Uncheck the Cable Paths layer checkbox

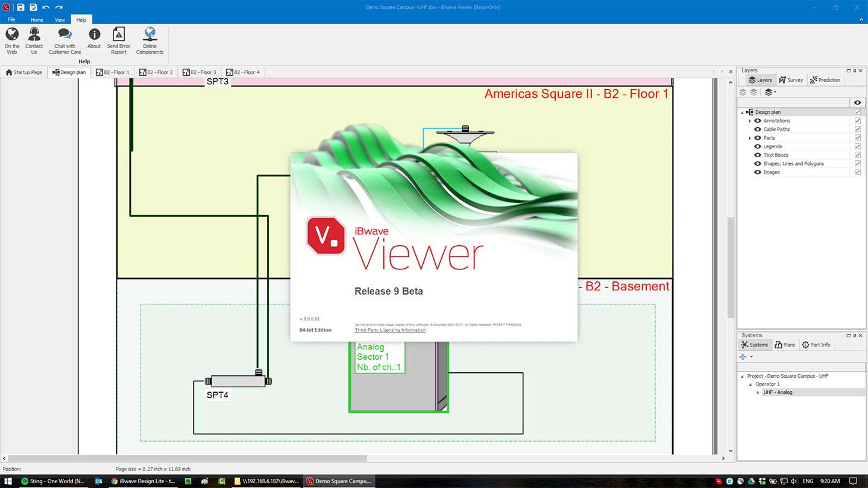(x=858, y=129)
